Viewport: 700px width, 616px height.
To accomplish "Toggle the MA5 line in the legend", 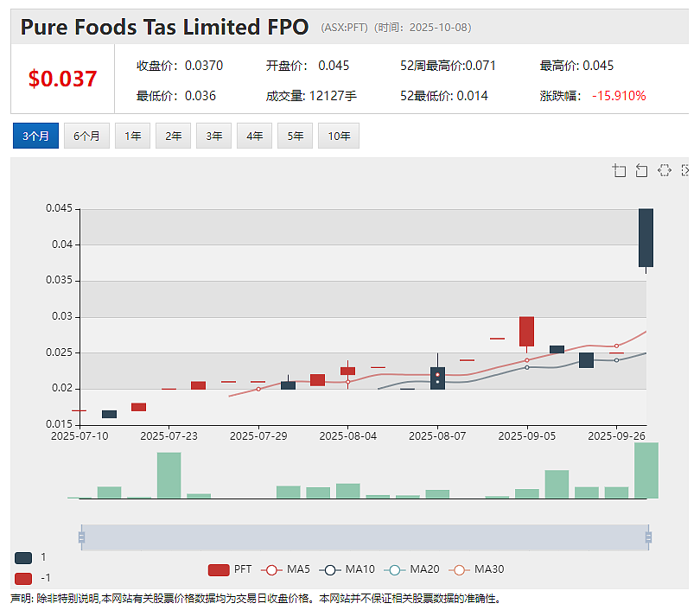I will point(286,569).
